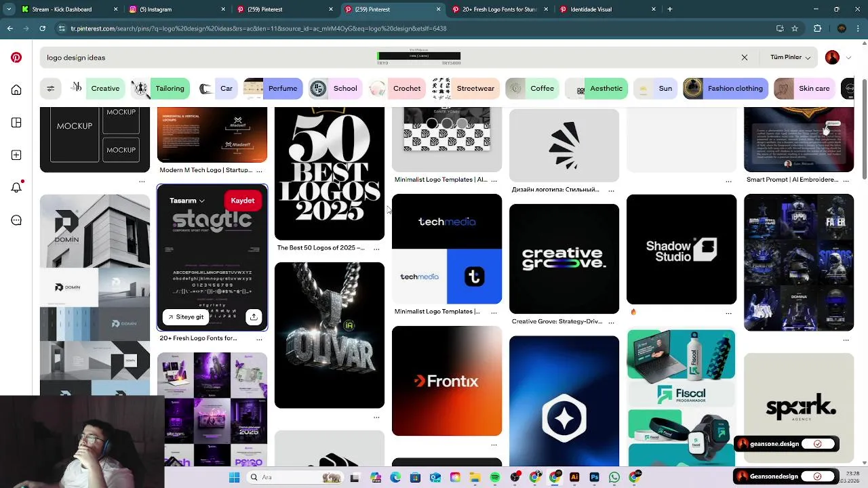Open the notifications bell icon
The height and width of the screenshot is (488, 868).
pos(16,188)
